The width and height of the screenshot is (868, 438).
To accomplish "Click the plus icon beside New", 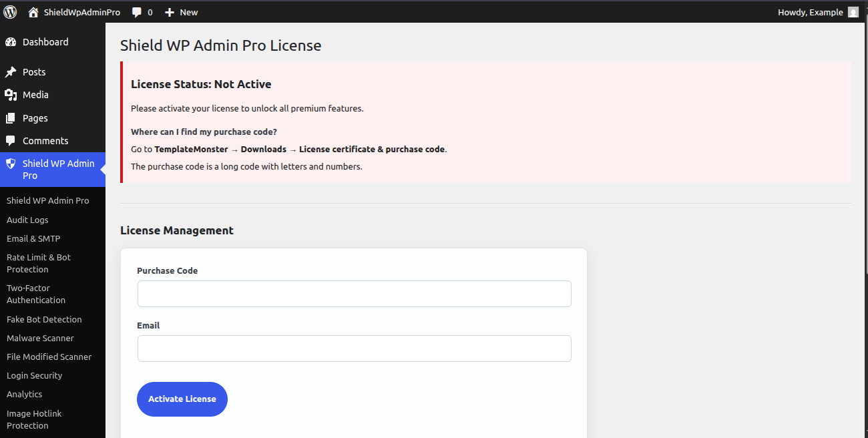I will pyautogui.click(x=170, y=12).
